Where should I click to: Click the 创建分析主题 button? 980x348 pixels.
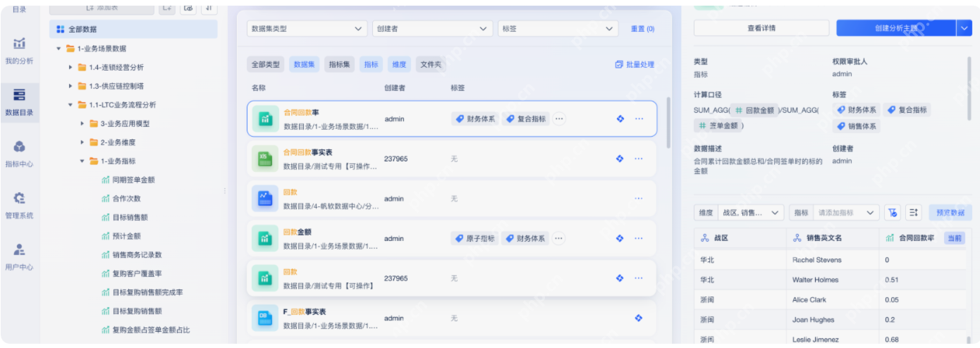coord(896,28)
